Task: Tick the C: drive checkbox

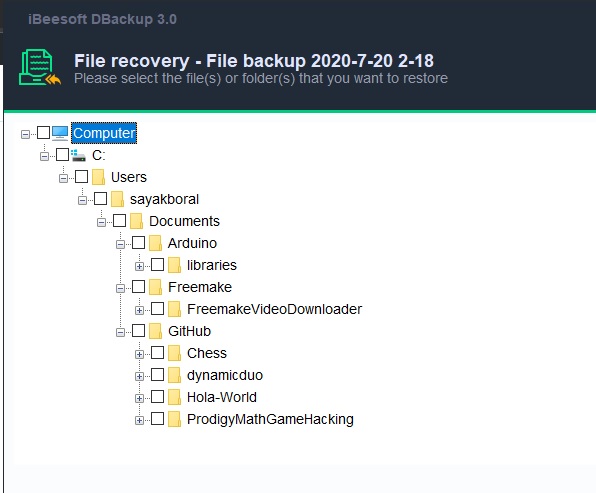Action: point(62,155)
